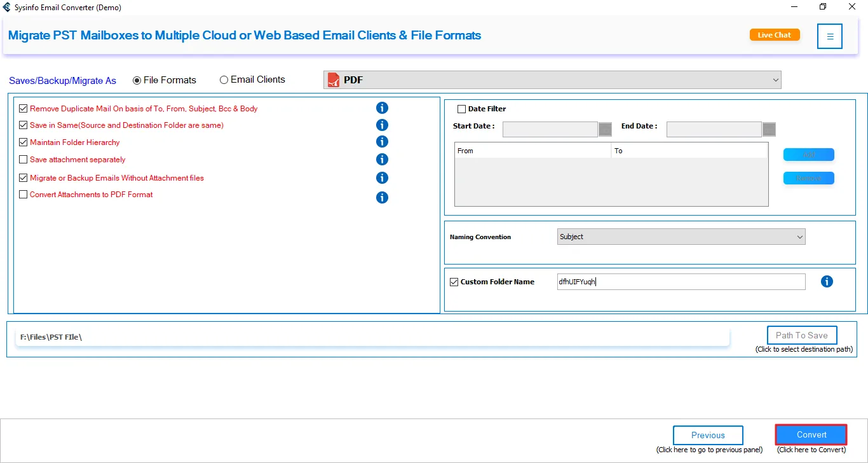
Task: Click the Path To Save button
Action: 801,335
